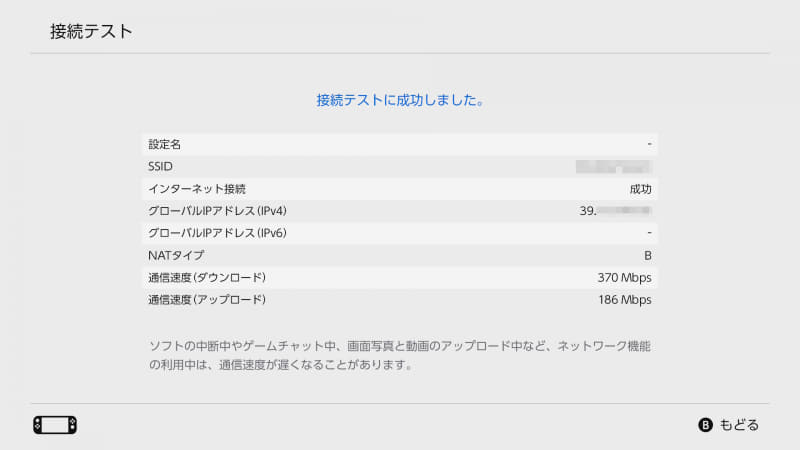Click the B back button icon
This screenshot has height=450, width=800.
point(705,425)
